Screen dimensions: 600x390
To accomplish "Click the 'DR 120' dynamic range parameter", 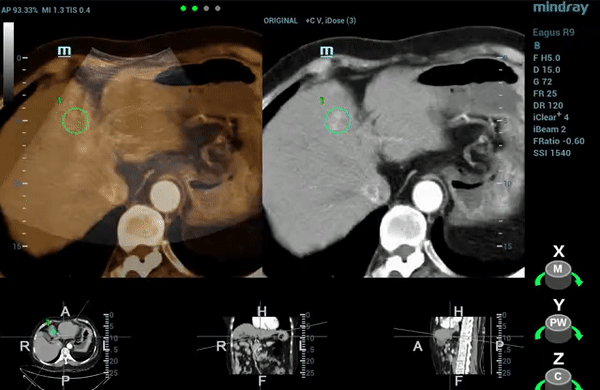I will [548, 106].
